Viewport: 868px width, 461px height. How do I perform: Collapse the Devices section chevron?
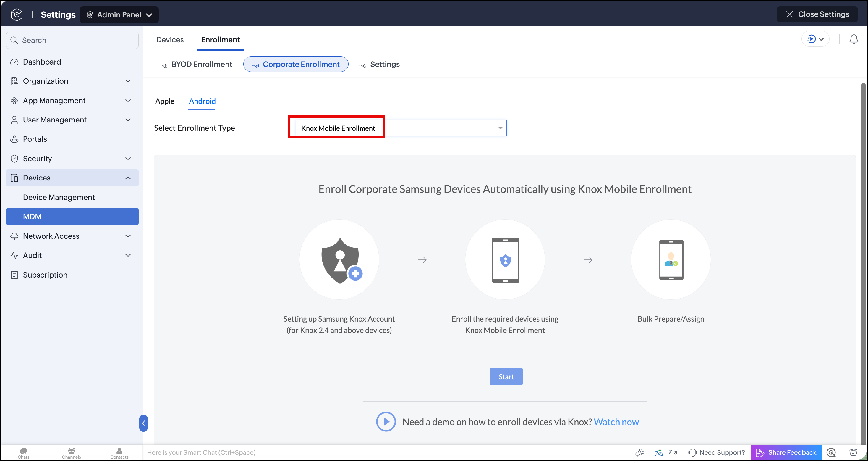(x=128, y=178)
